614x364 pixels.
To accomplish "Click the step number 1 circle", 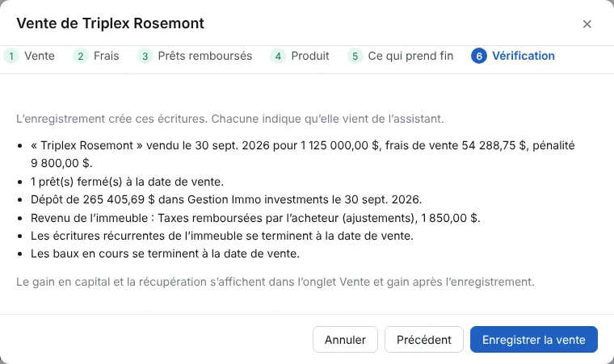I will [11, 56].
